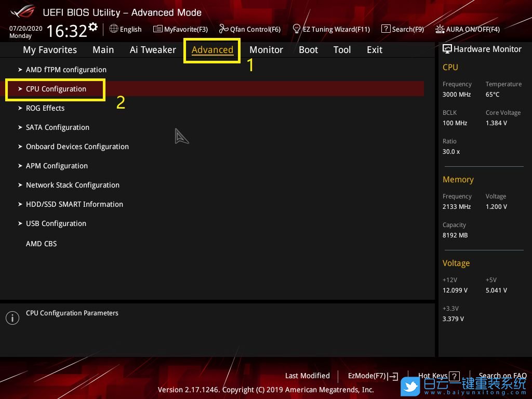Go to the Boot tab

tap(308, 50)
